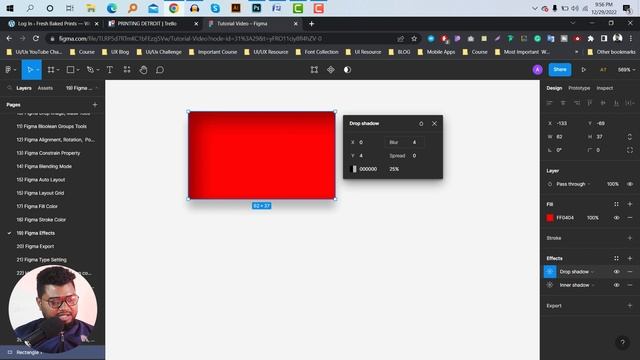Select the Comment tool
This screenshot has width=640, height=360.
click(x=160, y=70)
